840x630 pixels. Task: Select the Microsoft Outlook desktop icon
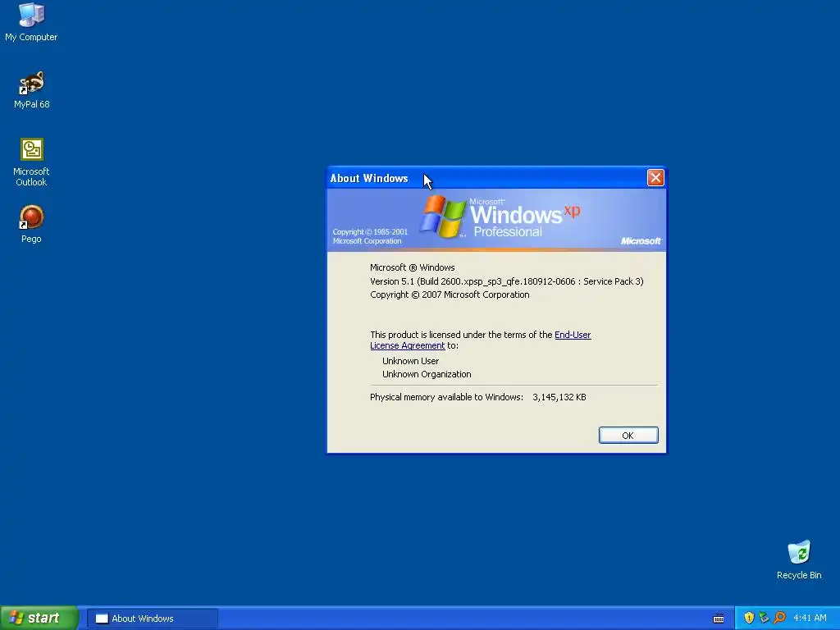pos(31,162)
